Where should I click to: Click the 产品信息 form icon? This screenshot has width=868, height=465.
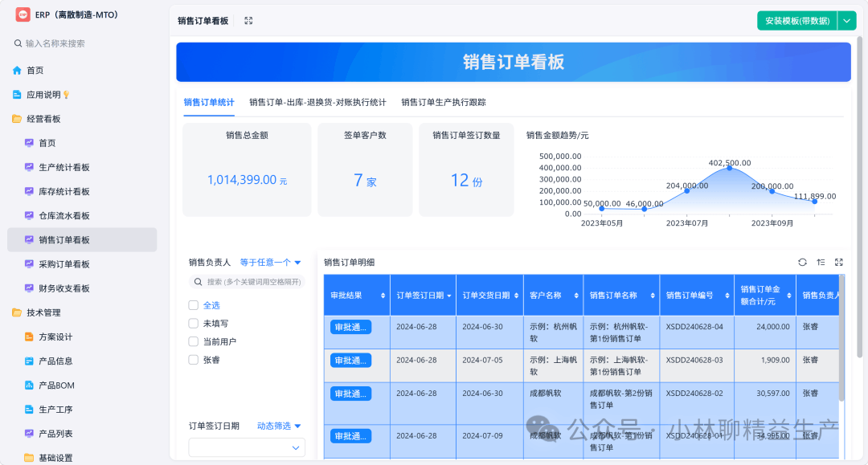tap(30, 361)
